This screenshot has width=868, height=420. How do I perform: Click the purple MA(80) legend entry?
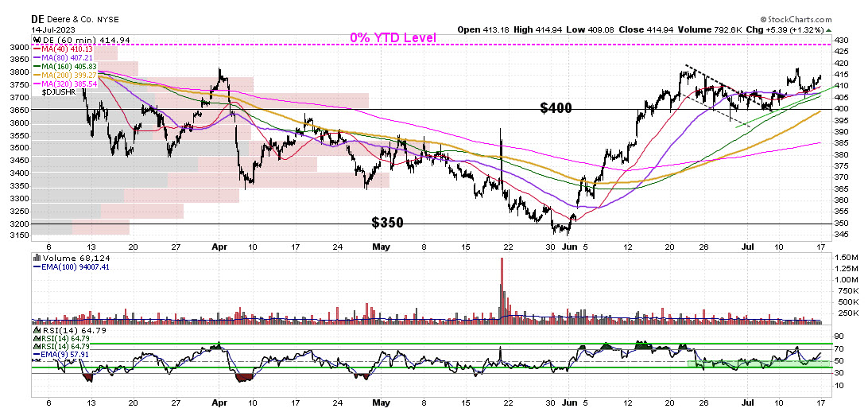pos(68,57)
